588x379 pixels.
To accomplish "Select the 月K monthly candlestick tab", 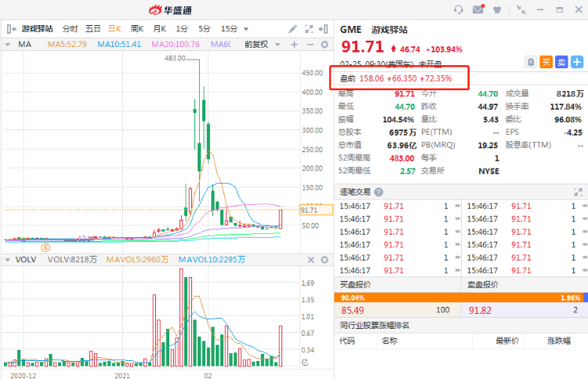I will (x=159, y=29).
